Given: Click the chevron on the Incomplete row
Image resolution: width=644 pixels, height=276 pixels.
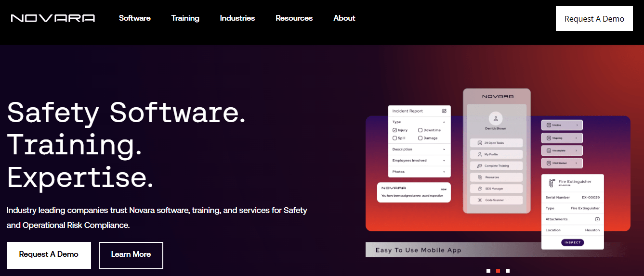Looking at the screenshot, I should pos(577,151).
